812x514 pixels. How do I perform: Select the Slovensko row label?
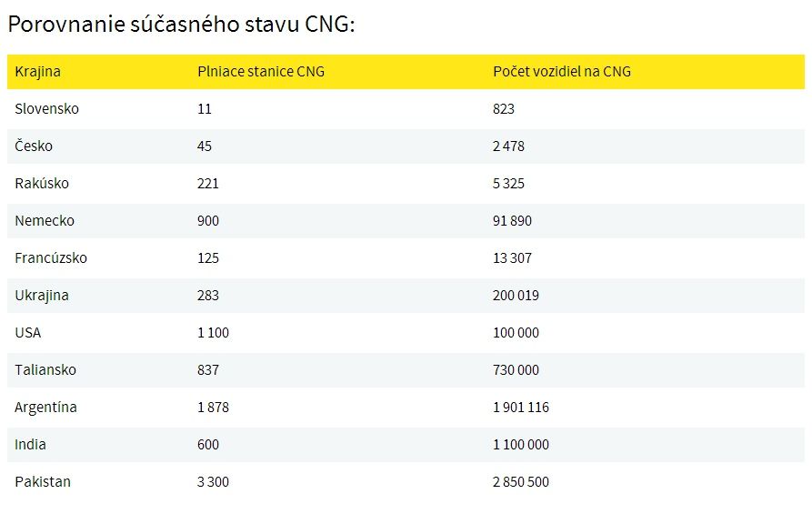click(46, 109)
